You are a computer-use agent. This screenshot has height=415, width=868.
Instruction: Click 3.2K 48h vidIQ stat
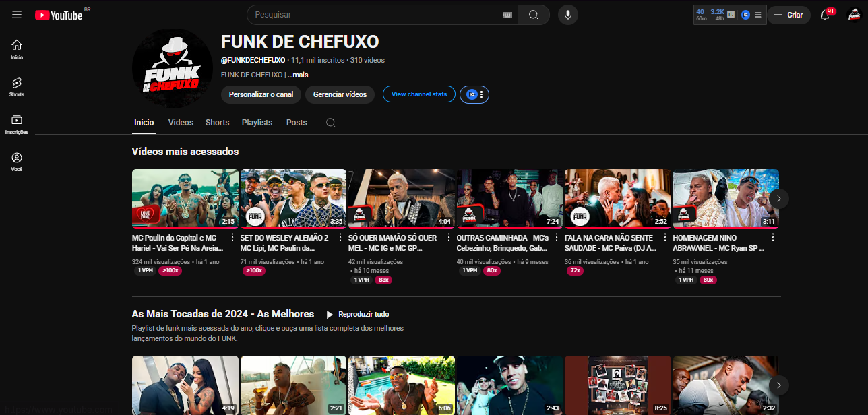tap(717, 15)
